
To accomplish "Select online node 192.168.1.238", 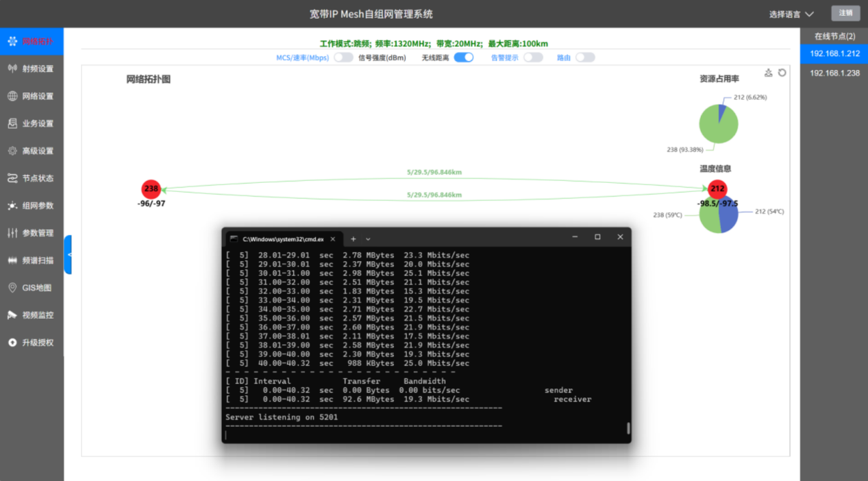I will coord(834,73).
